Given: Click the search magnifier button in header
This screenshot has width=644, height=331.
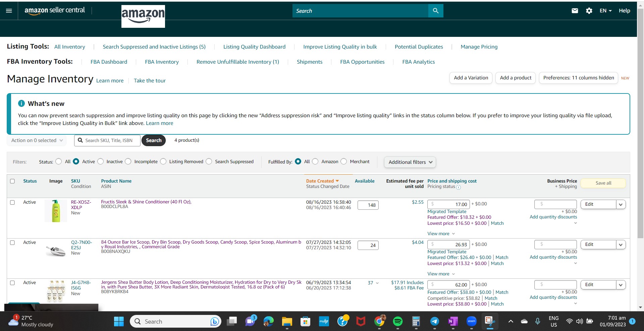Looking at the screenshot, I should coord(436,11).
